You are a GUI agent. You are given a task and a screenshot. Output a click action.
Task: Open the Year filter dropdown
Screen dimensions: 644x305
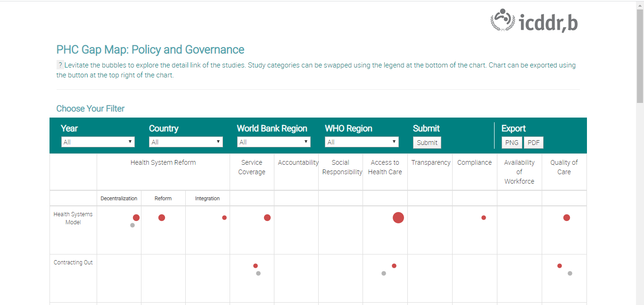coord(98,142)
